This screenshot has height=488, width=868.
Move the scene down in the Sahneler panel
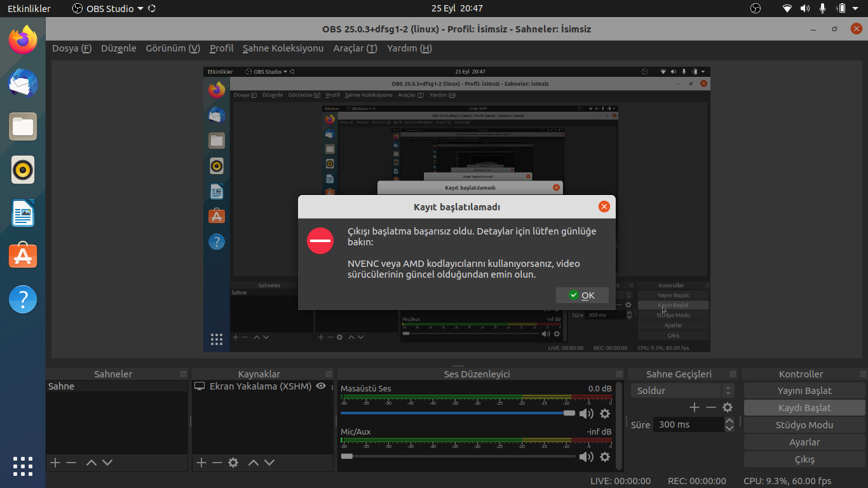(107, 463)
